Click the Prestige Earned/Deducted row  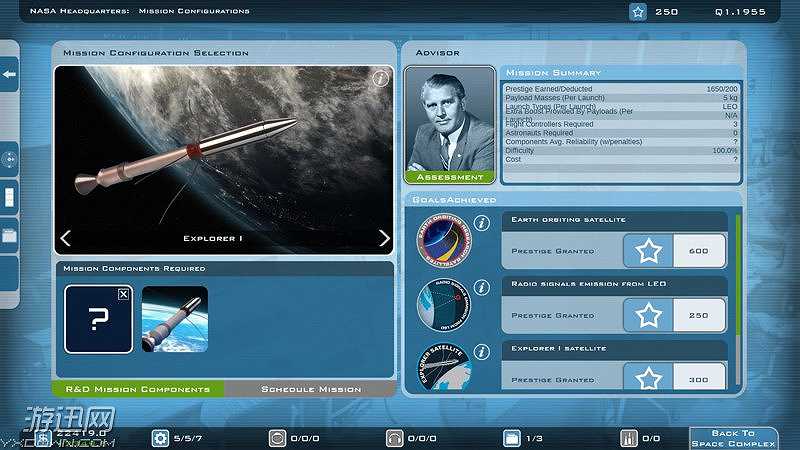pyautogui.click(x=621, y=89)
